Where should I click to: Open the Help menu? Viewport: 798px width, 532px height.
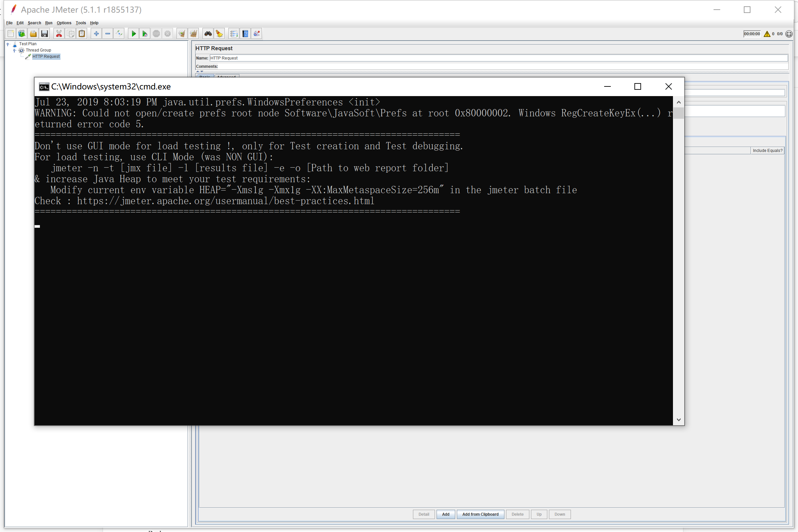click(x=94, y=23)
